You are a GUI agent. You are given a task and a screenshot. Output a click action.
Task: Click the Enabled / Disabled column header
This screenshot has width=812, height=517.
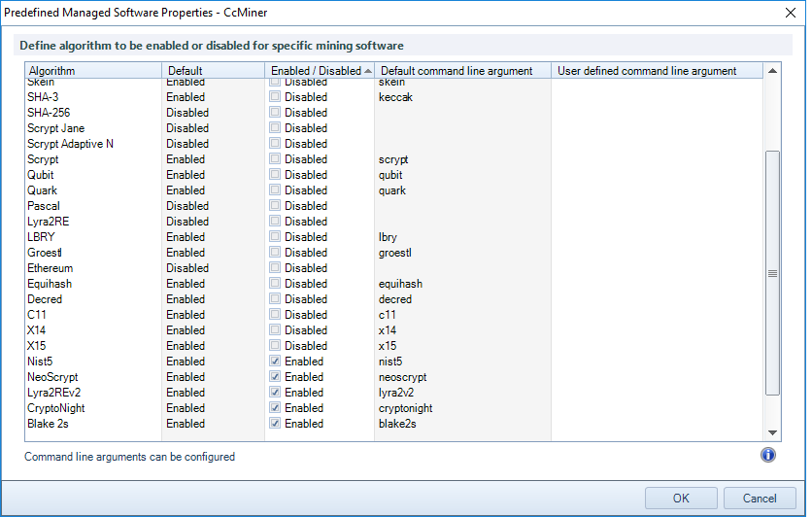pyautogui.click(x=320, y=70)
